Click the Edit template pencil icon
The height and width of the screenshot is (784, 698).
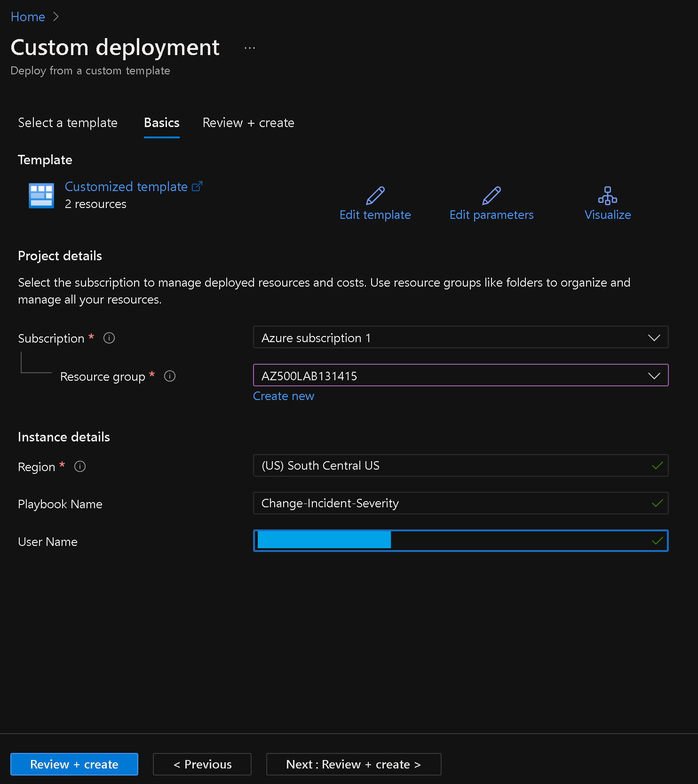pyautogui.click(x=375, y=195)
